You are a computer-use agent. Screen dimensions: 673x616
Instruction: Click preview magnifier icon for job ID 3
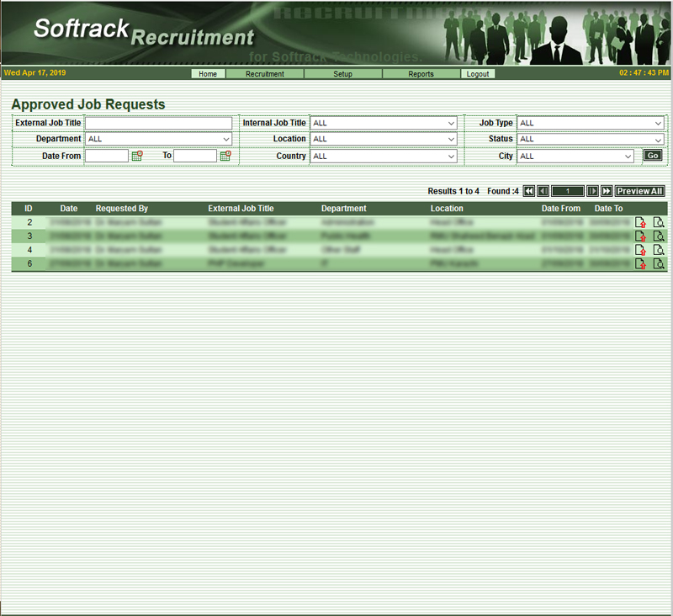[x=659, y=236]
